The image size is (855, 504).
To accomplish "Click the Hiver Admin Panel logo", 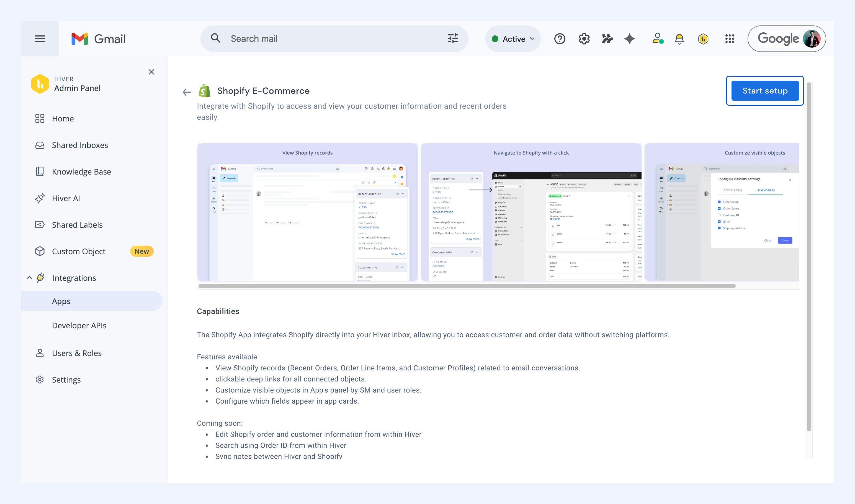I will [x=40, y=84].
